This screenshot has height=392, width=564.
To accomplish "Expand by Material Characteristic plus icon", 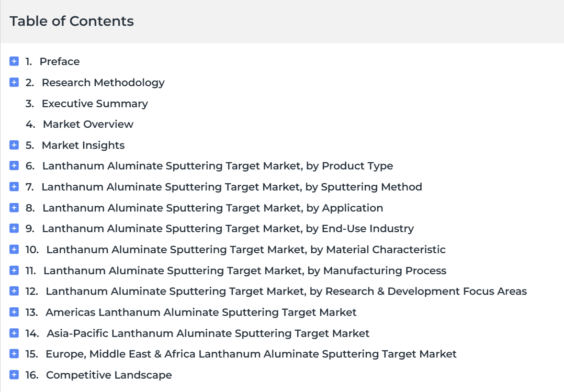I will (x=14, y=249).
